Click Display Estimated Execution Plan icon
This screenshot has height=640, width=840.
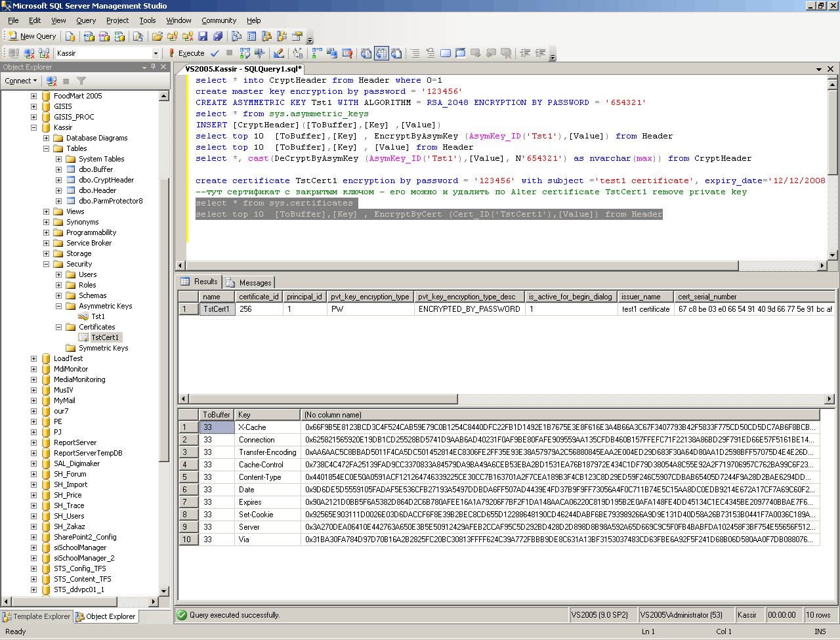(x=245, y=53)
